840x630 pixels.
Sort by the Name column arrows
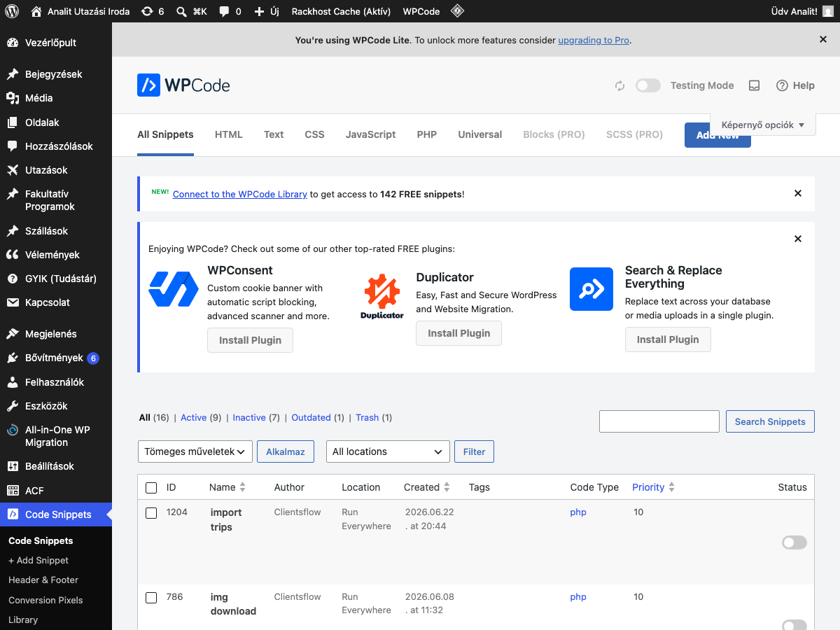243,487
